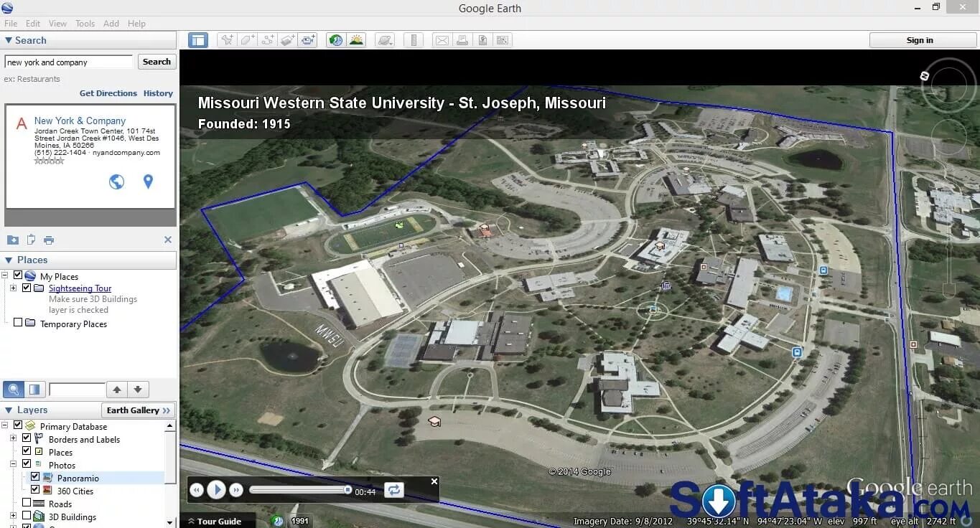Show historical imagery clock icon

[336, 40]
